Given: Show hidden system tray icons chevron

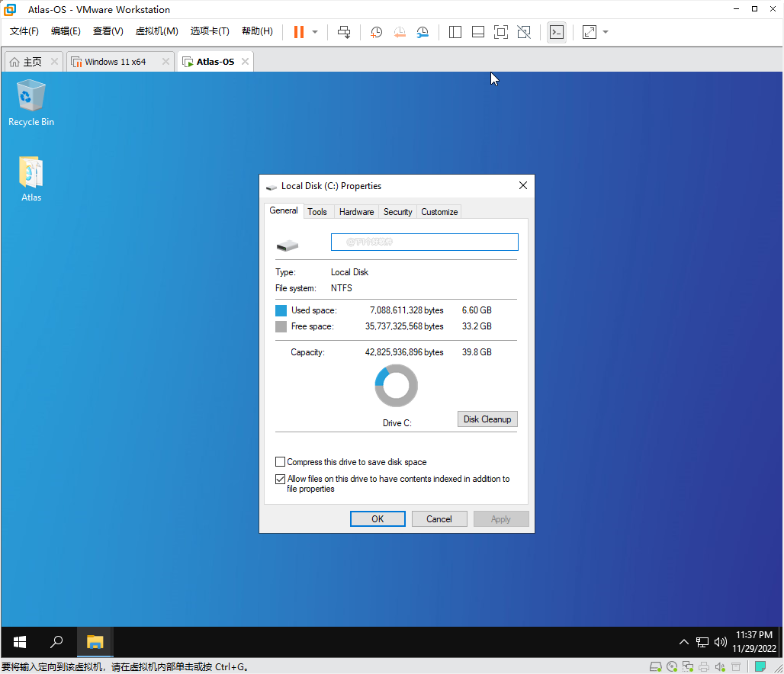Looking at the screenshot, I should pos(683,642).
